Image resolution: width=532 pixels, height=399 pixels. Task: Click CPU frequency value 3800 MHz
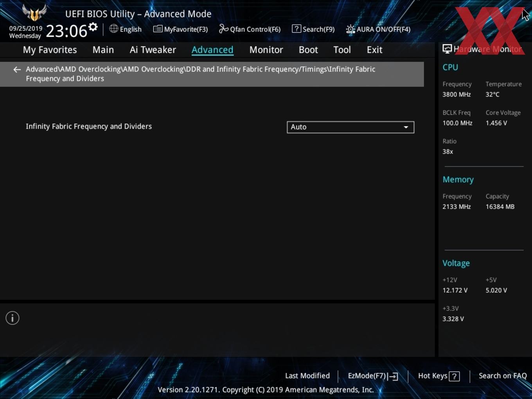(457, 94)
